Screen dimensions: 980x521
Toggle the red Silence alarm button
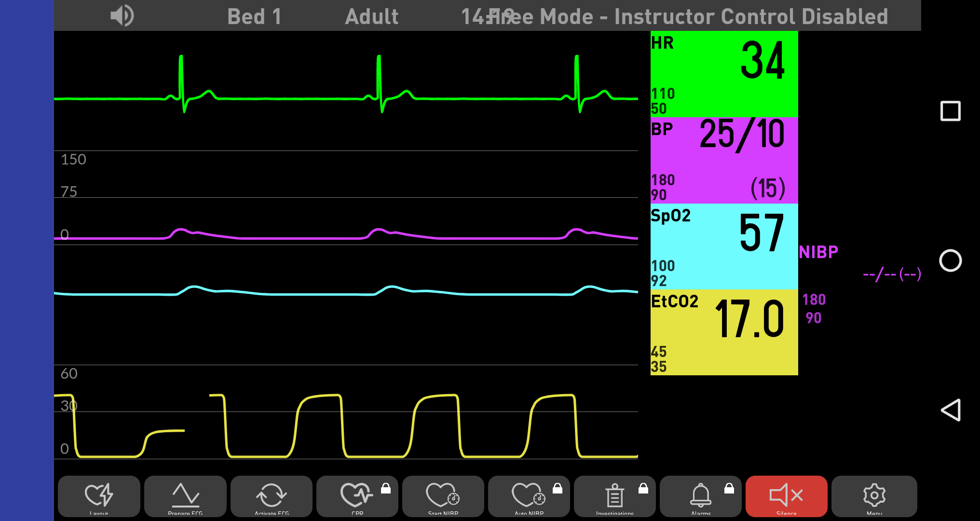(786, 495)
